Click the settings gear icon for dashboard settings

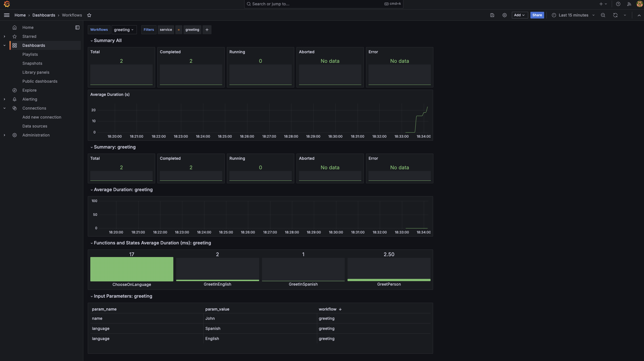[x=505, y=15]
